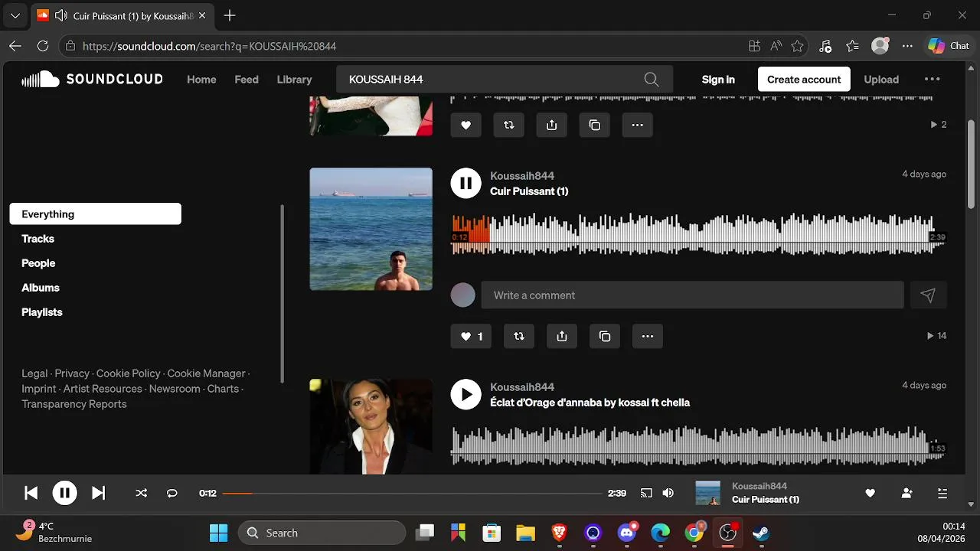Open the Cookie Policy link
The width and height of the screenshot is (980, 551).
point(129,373)
